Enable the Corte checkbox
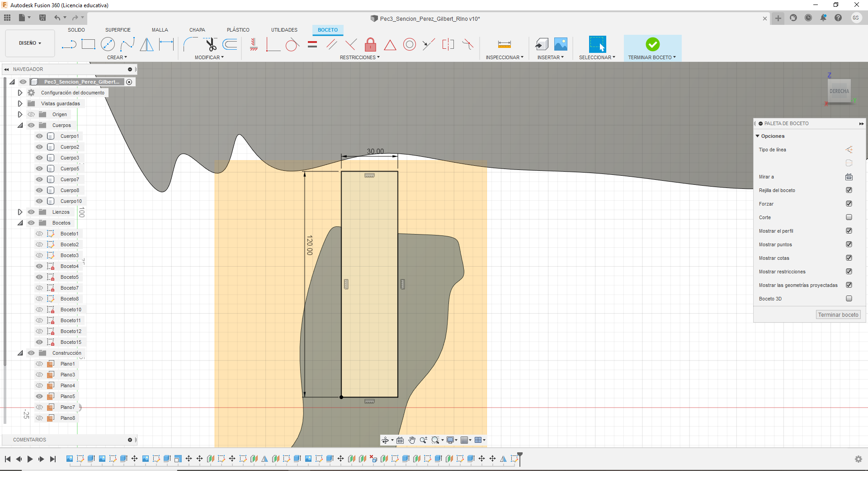The width and height of the screenshot is (868, 488). click(849, 217)
